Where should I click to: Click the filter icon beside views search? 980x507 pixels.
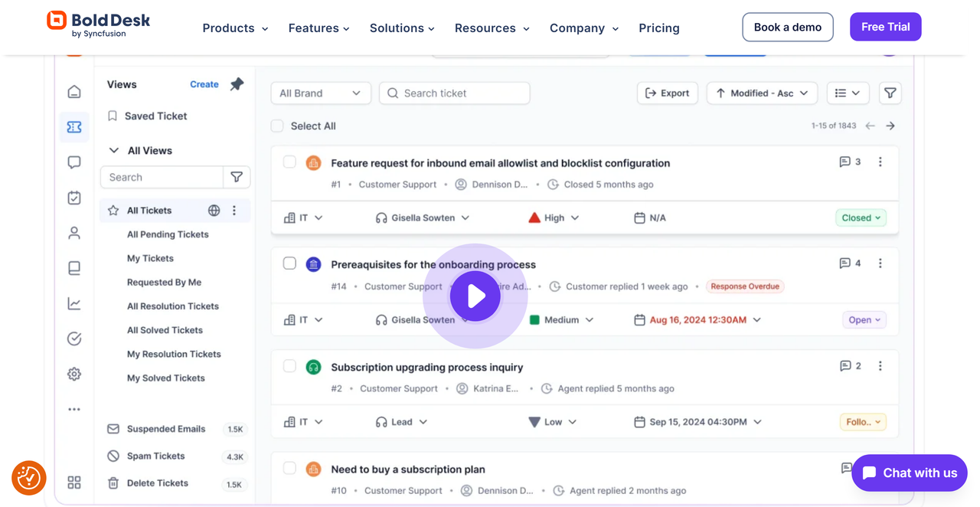click(237, 177)
